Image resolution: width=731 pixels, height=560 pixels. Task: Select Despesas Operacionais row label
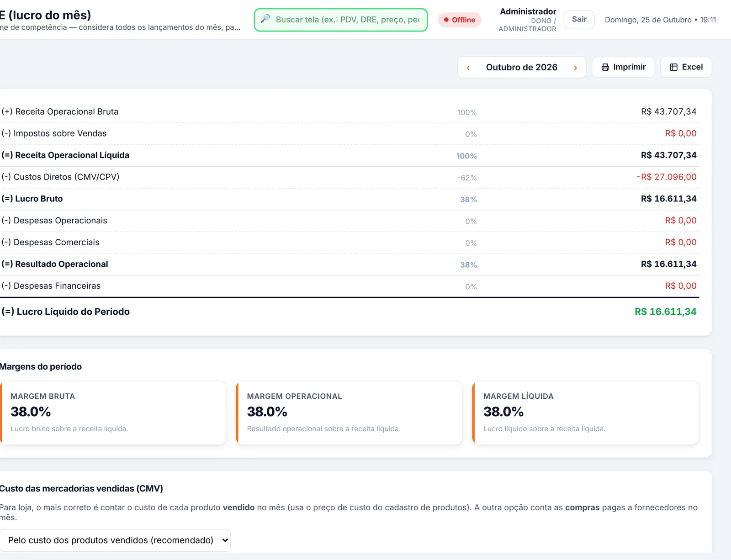point(54,221)
